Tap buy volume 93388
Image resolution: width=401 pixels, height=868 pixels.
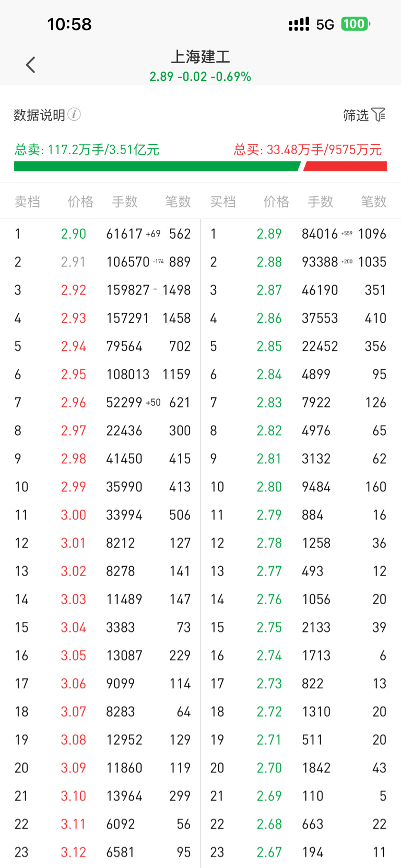320,262
